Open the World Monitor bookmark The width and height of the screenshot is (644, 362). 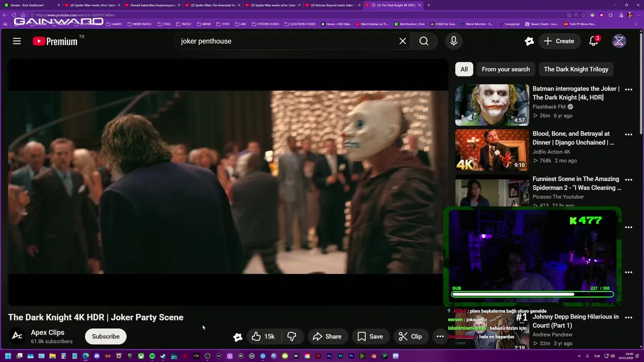tap(476, 24)
